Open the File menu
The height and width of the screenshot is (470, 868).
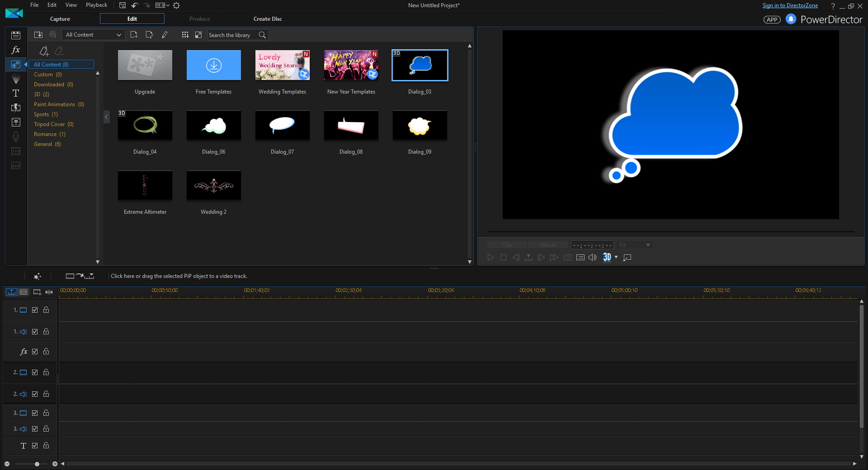coord(34,5)
